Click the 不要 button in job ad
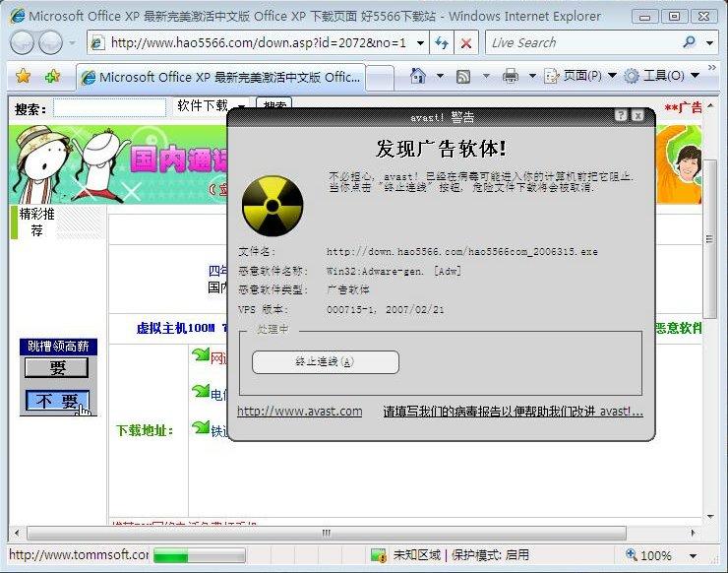This screenshot has height=573, width=728. (x=57, y=401)
